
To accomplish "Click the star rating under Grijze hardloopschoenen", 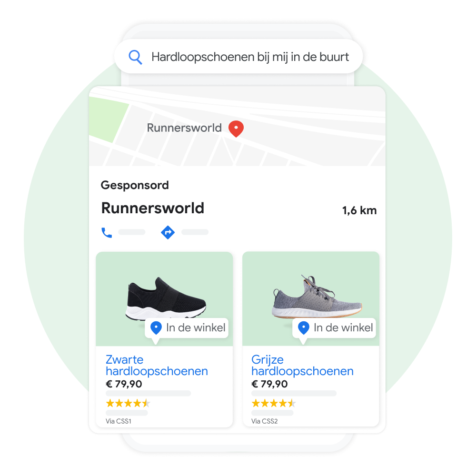I will point(274,403).
